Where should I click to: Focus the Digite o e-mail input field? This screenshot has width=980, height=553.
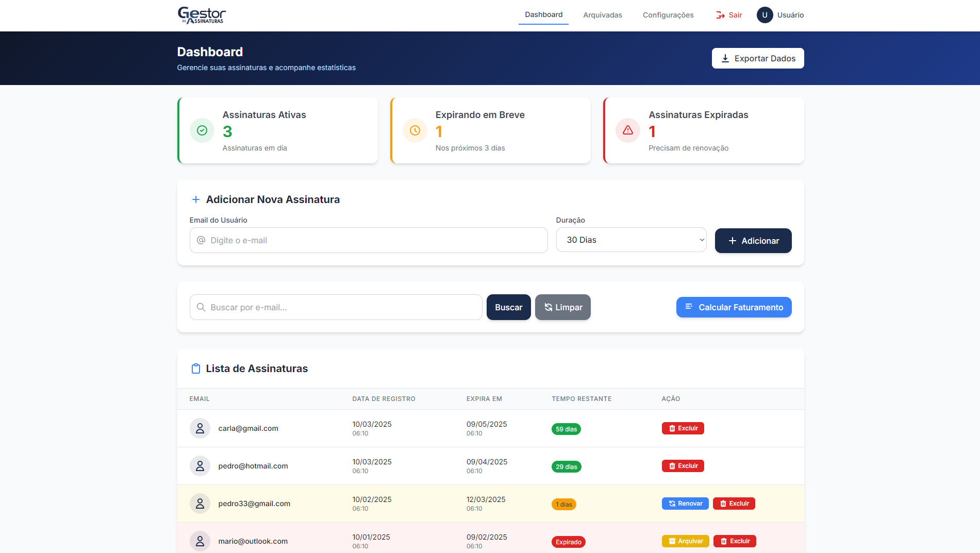(x=369, y=240)
